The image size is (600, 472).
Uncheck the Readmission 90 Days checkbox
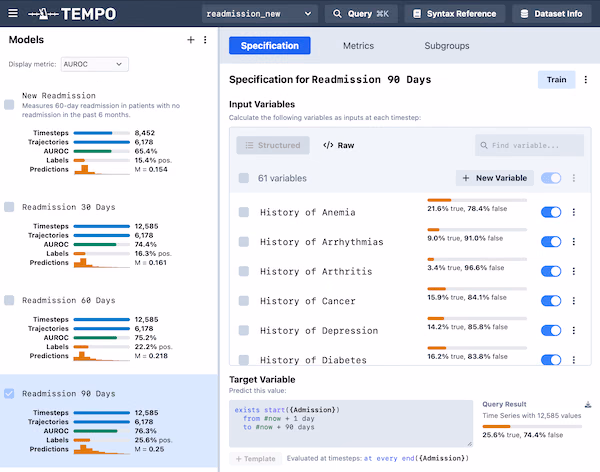click(9, 394)
